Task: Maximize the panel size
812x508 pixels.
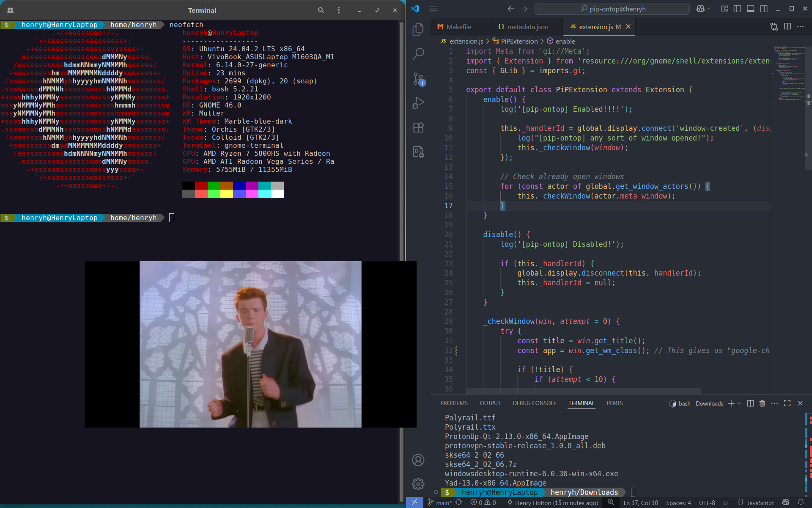Action: [x=787, y=403]
